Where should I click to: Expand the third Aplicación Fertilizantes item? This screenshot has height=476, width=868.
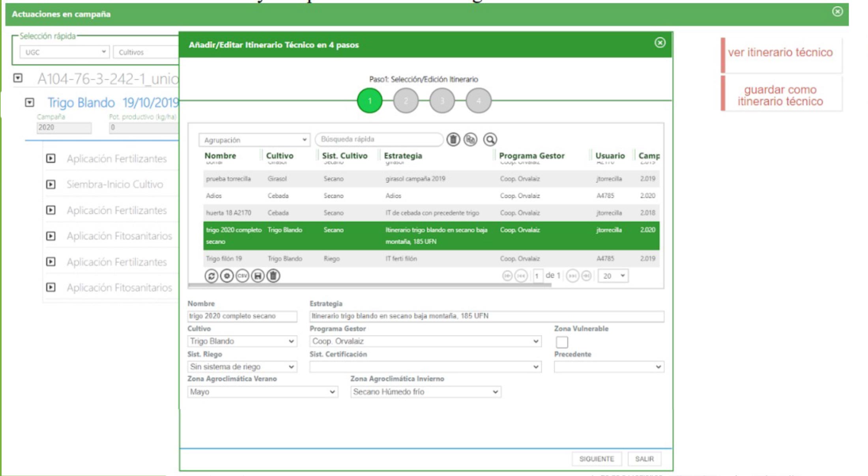pos(51,261)
